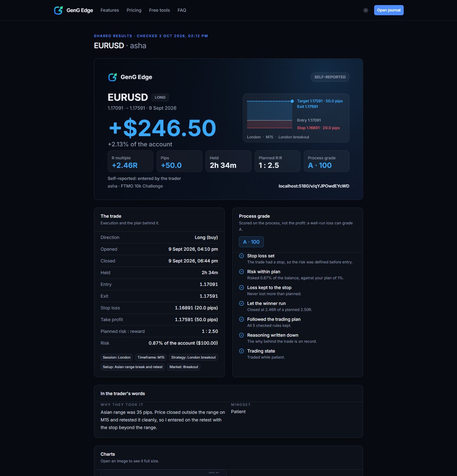Click the Held 2h 34m stat tile
457x476 pixels.
pos(228,161)
